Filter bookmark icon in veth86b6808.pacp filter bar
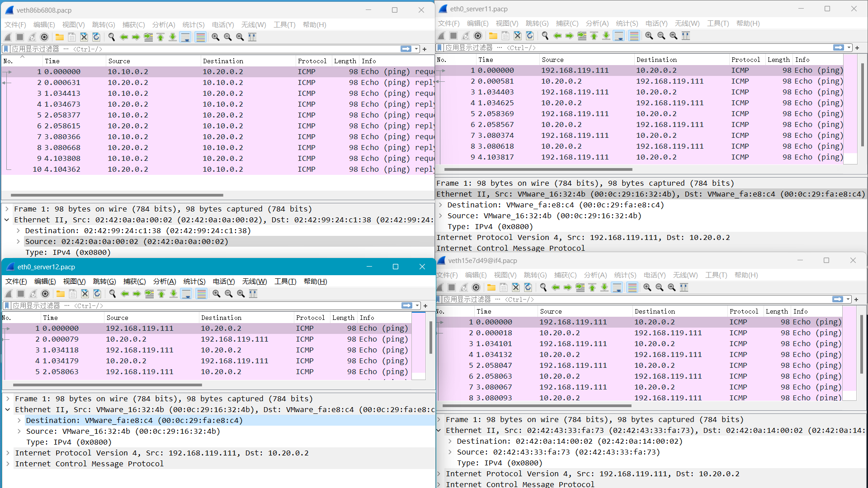The image size is (868, 488). coord(6,49)
